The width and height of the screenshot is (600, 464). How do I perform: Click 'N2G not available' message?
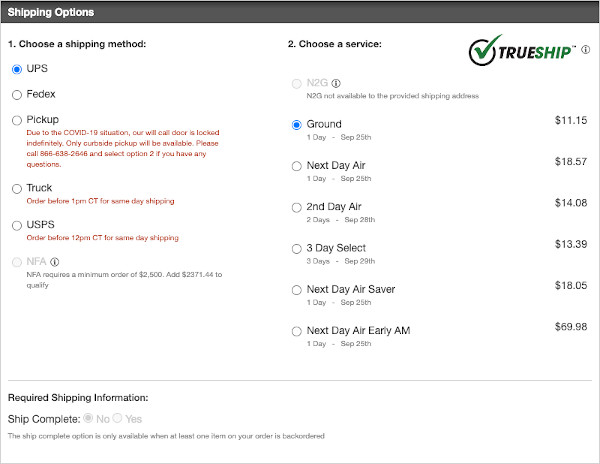pos(393,96)
